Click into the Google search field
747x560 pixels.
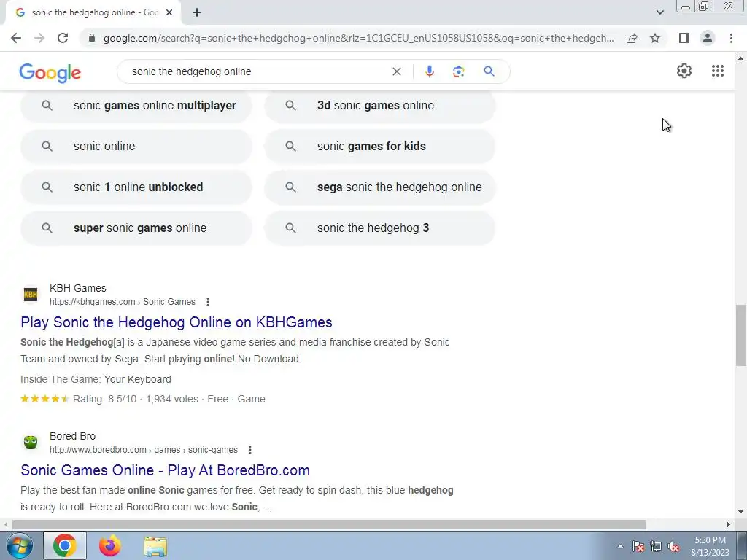(258, 71)
